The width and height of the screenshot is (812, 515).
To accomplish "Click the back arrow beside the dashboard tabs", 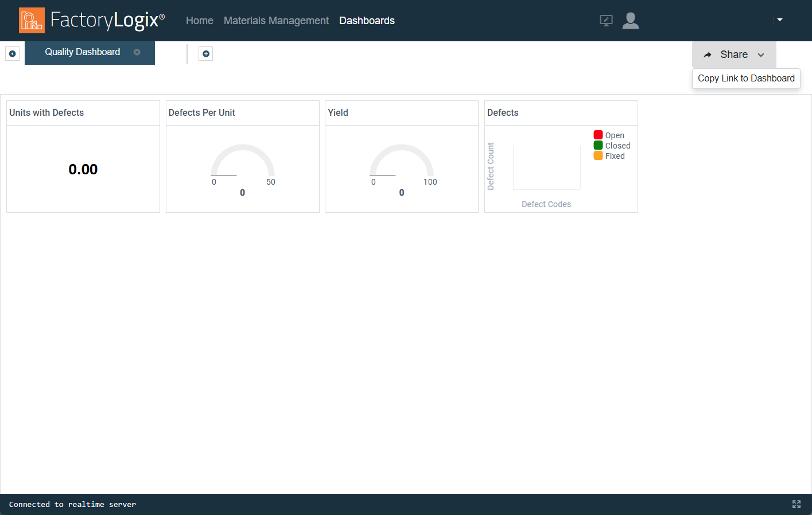I will tap(13, 53).
